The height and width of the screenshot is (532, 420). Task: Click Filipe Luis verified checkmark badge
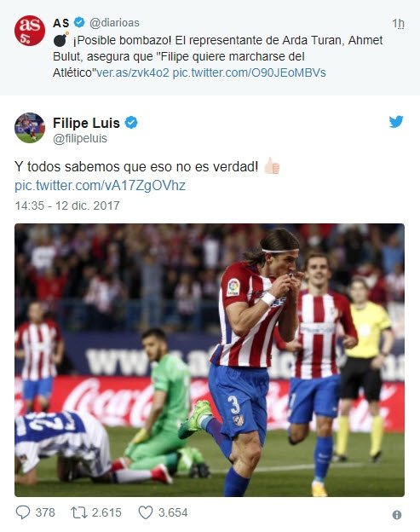131,123
